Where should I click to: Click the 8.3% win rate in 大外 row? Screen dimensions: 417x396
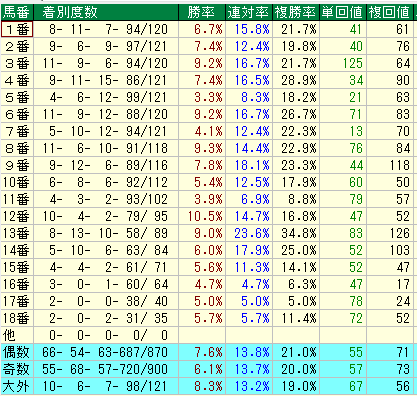202,386
